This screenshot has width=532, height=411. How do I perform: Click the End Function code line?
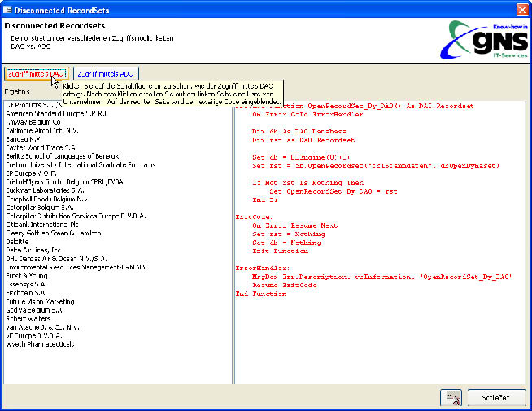[261, 294]
